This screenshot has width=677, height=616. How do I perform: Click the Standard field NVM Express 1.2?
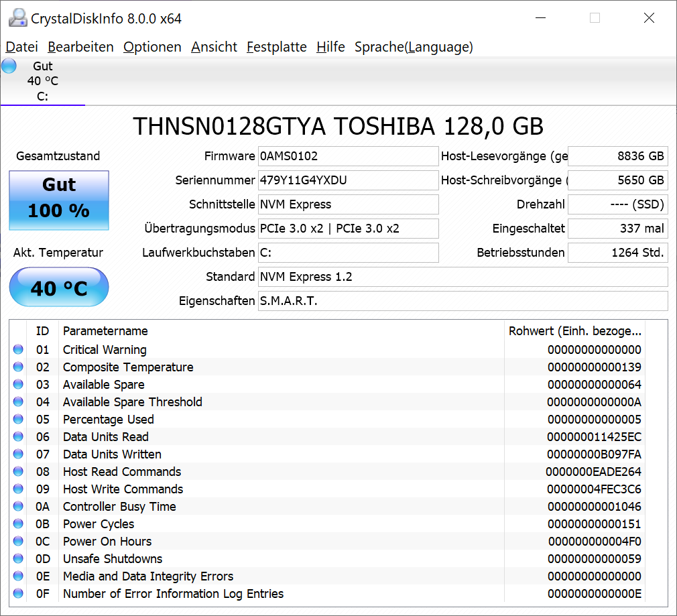(463, 277)
